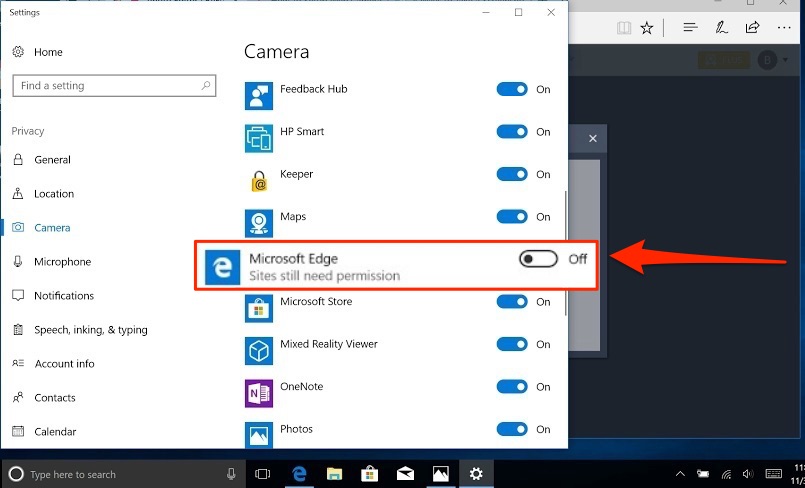The image size is (805, 488).
Task: Open Edge Reading view book icon
Action: tap(624, 28)
